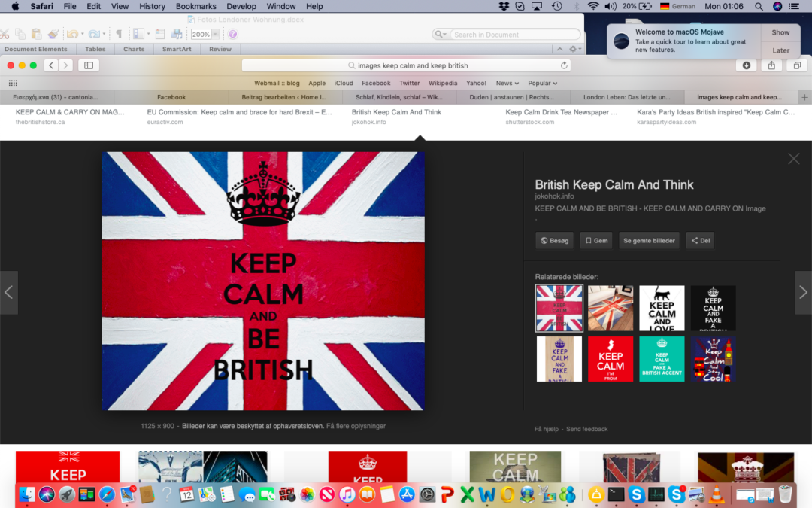Viewport: 812px width, 508px height.
Task: Click the Besøg button
Action: (554, 241)
